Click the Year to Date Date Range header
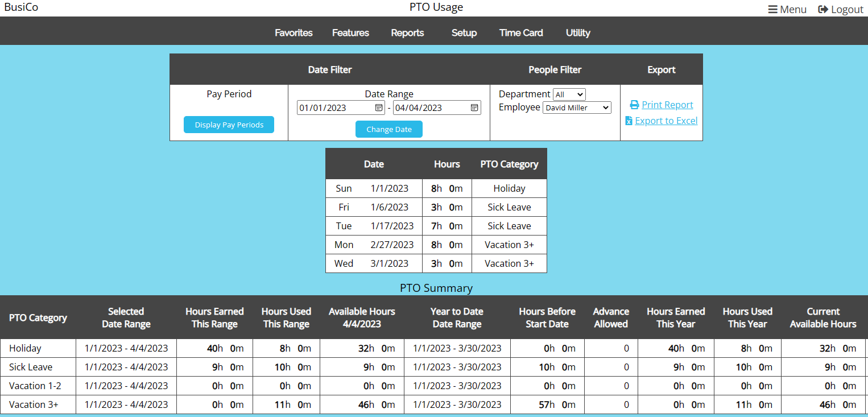868x417 pixels. [457, 317]
